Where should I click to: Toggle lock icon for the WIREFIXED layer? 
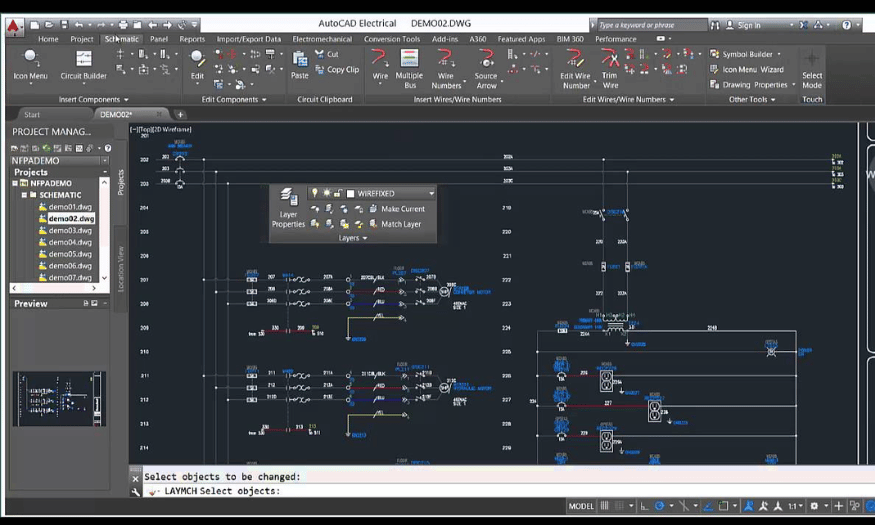click(x=338, y=193)
